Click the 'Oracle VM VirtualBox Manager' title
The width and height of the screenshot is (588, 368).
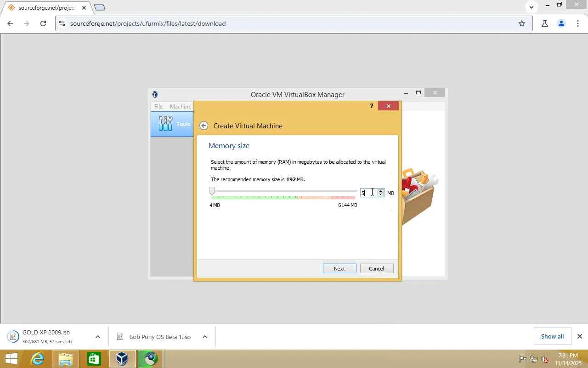click(298, 95)
